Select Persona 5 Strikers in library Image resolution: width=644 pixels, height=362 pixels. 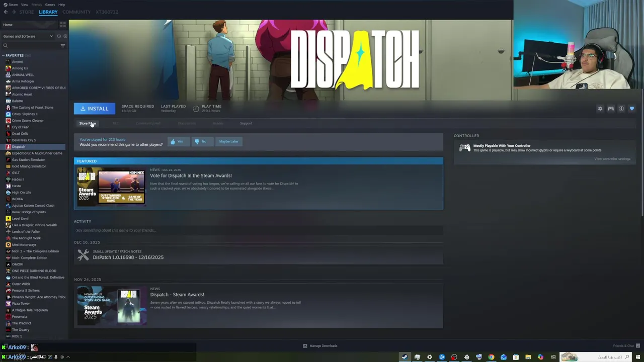tap(26, 291)
